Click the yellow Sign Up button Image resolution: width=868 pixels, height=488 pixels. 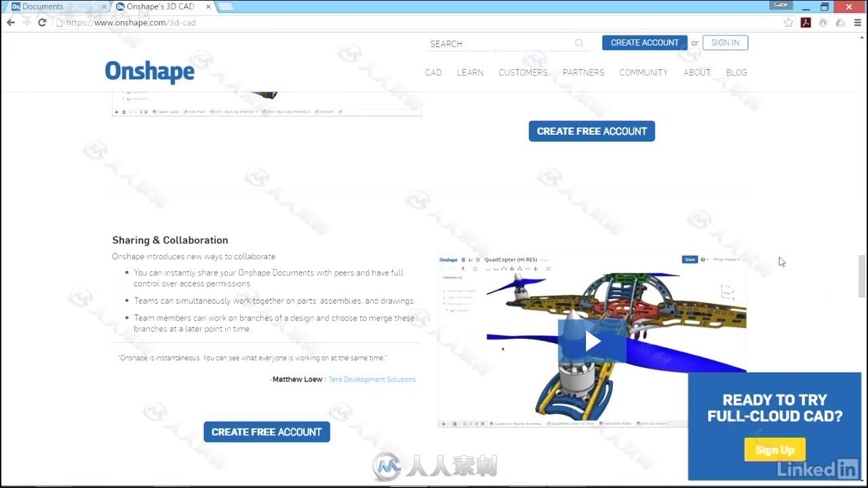pyautogui.click(x=775, y=450)
